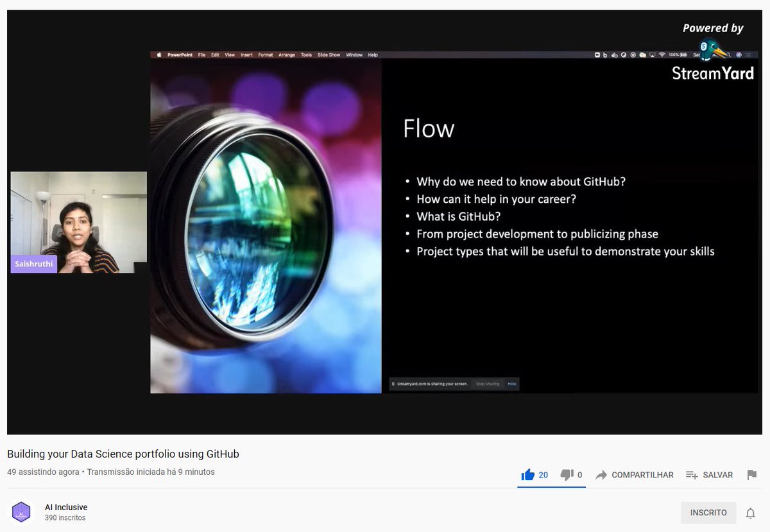
Task: Click the dislike count 0
Action: tap(580, 475)
